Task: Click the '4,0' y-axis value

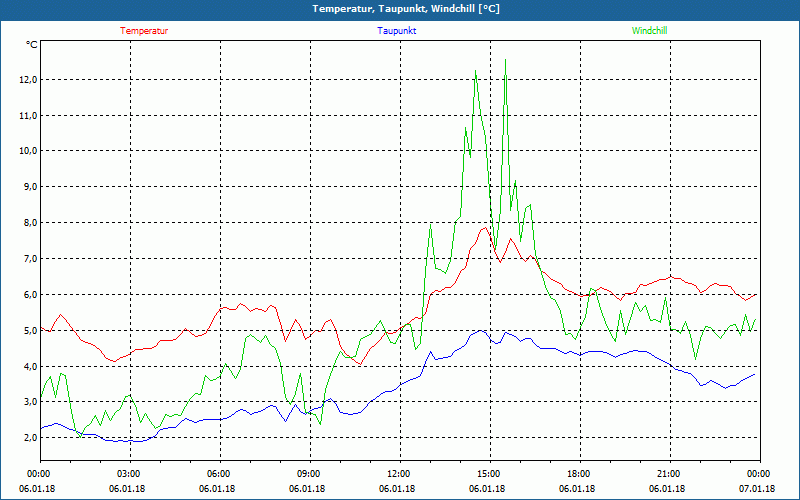Action: [x=30, y=366]
